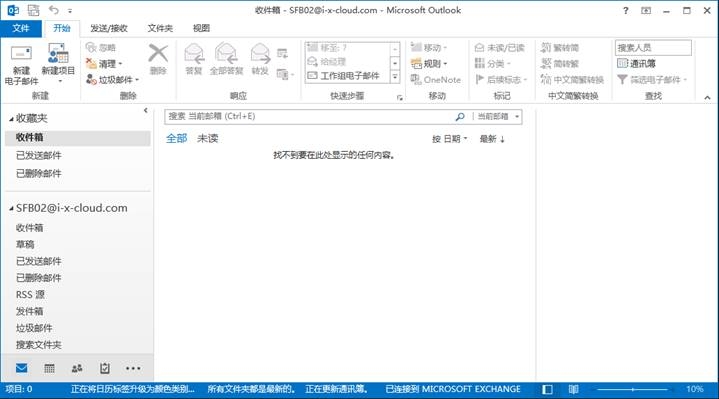Collapse the folder pane with the chevron
The image size is (719, 399).
(x=145, y=110)
